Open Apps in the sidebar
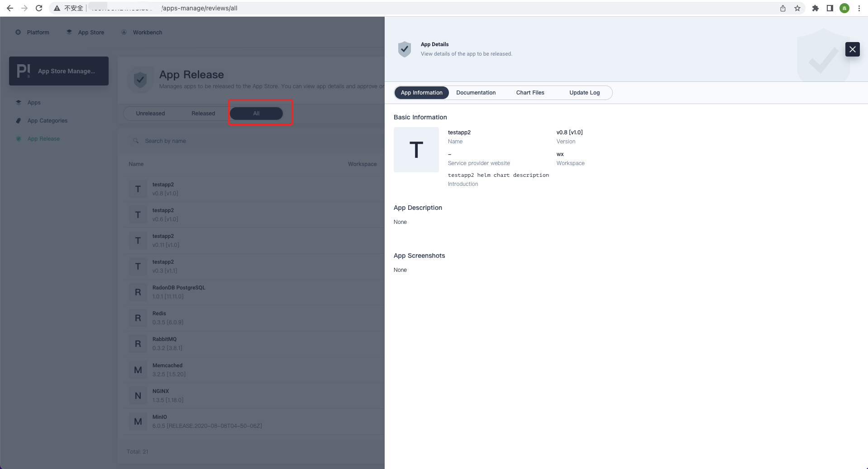This screenshot has width=868, height=469. [x=34, y=103]
